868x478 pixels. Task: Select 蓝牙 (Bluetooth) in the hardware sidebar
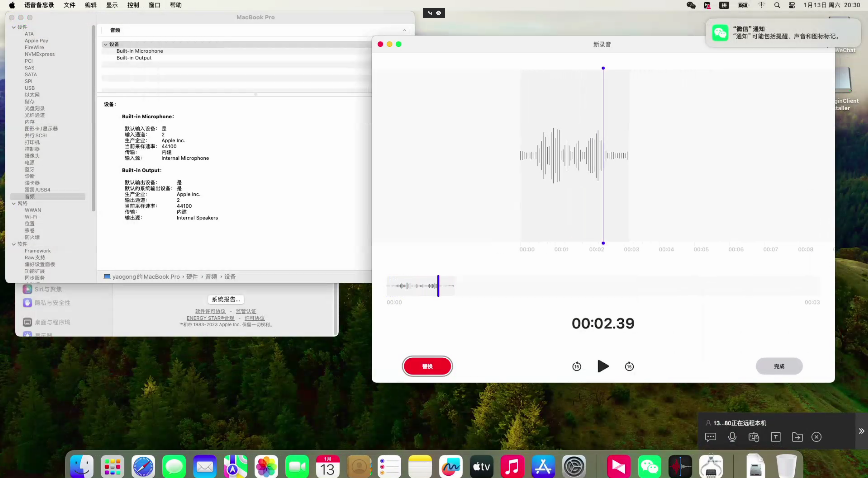(x=30, y=169)
